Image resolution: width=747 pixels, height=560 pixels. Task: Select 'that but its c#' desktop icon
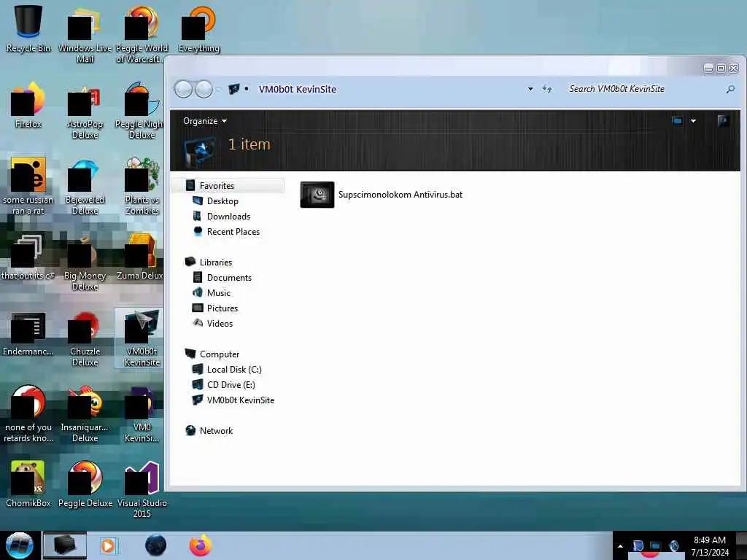28,256
